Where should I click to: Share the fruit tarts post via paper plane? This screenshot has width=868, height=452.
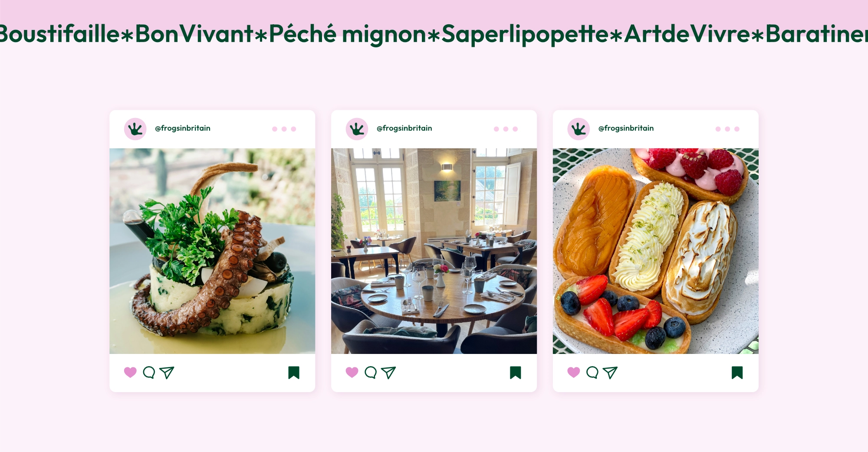pos(610,373)
